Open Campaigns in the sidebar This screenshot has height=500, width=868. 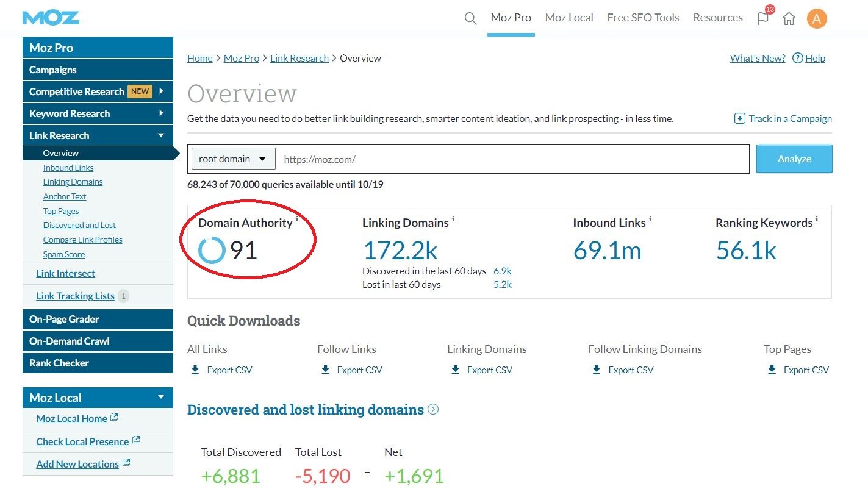[98, 70]
